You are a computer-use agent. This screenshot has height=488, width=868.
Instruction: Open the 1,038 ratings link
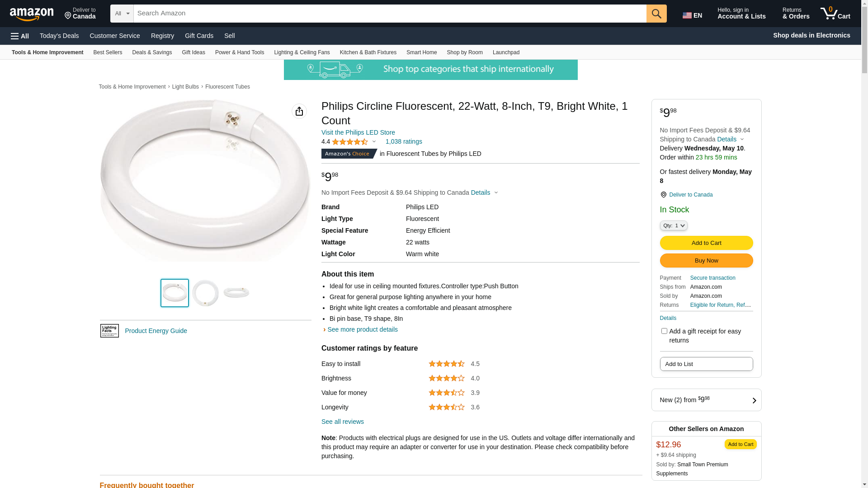click(404, 141)
